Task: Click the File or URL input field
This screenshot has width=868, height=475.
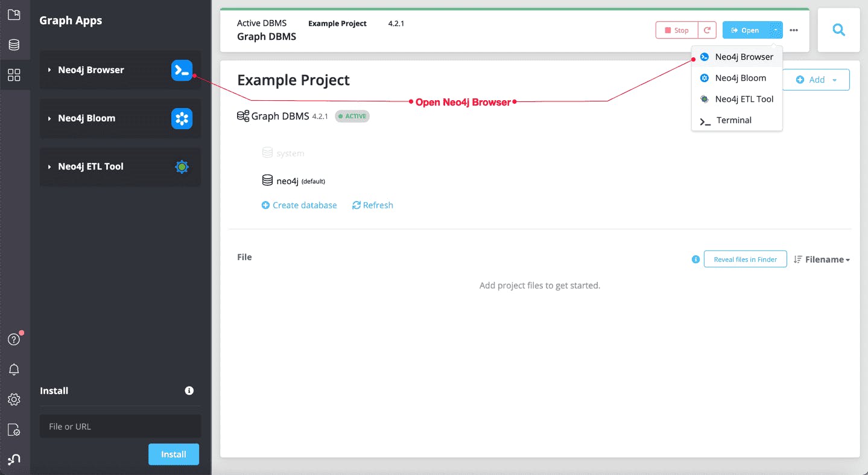Action: (x=120, y=426)
